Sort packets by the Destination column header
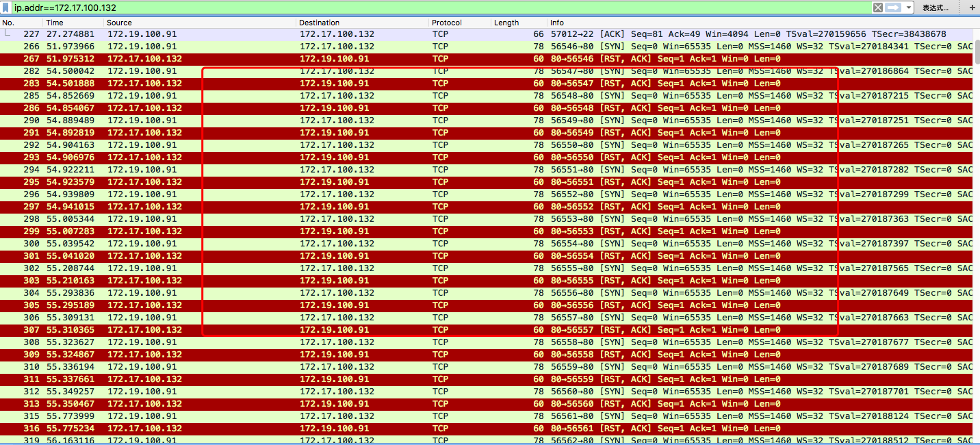Viewport: 980px width, 445px height. click(363, 23)
